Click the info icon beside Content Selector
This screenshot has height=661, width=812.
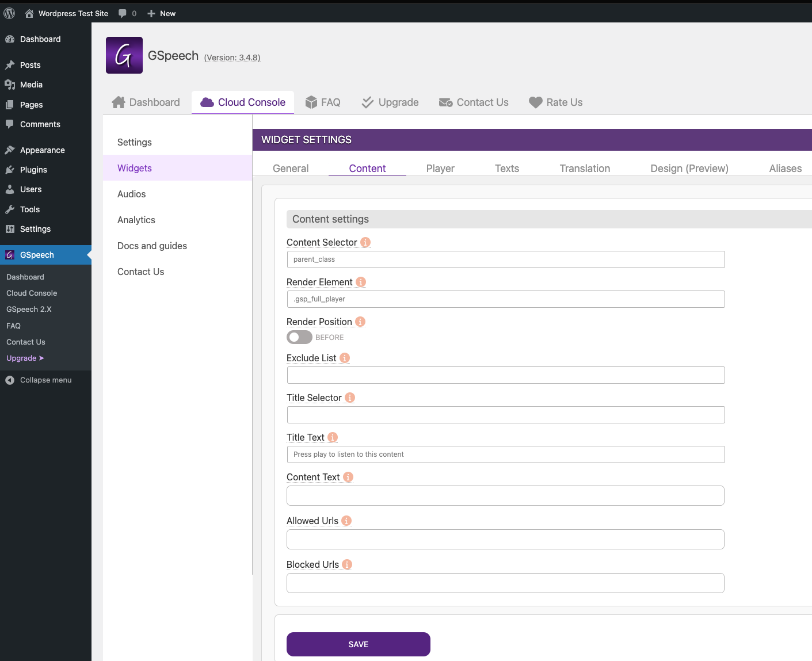365,242
